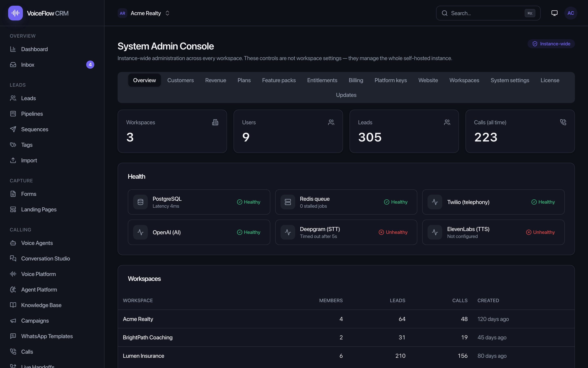Screen dimensions: 588x368
Task: Click the OpenAI (AI) health card
Action: click(199, 232)
